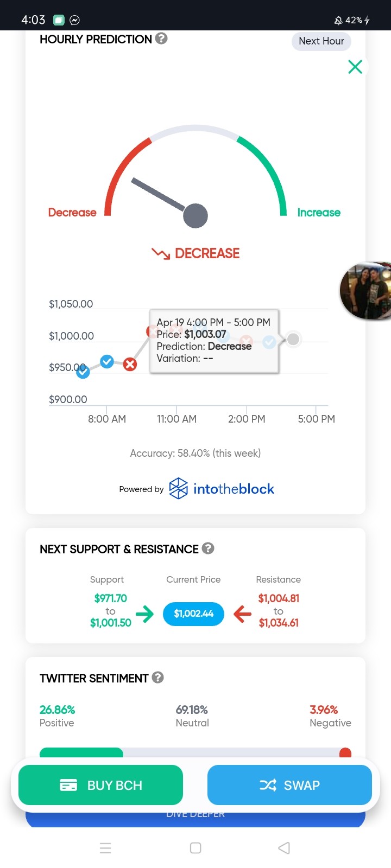Open Hourly Prediction help question mark
This screenshot has height=868, width=391.
[x=161, y=39]
